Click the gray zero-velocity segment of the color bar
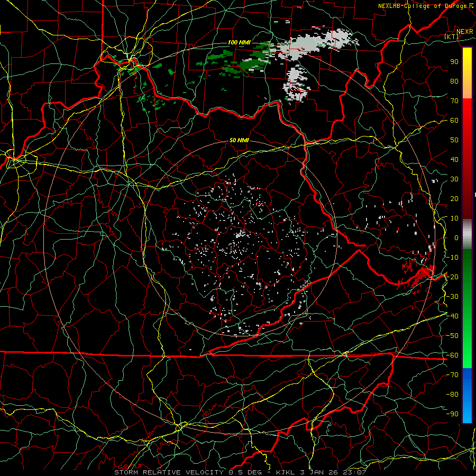Image resolution: width=476 pixels, height=476 pixels. 467,233
